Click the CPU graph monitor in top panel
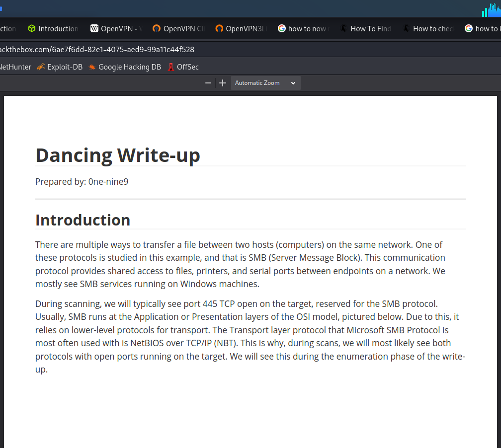This screenshot has height=448, width=501. (491, 9)
